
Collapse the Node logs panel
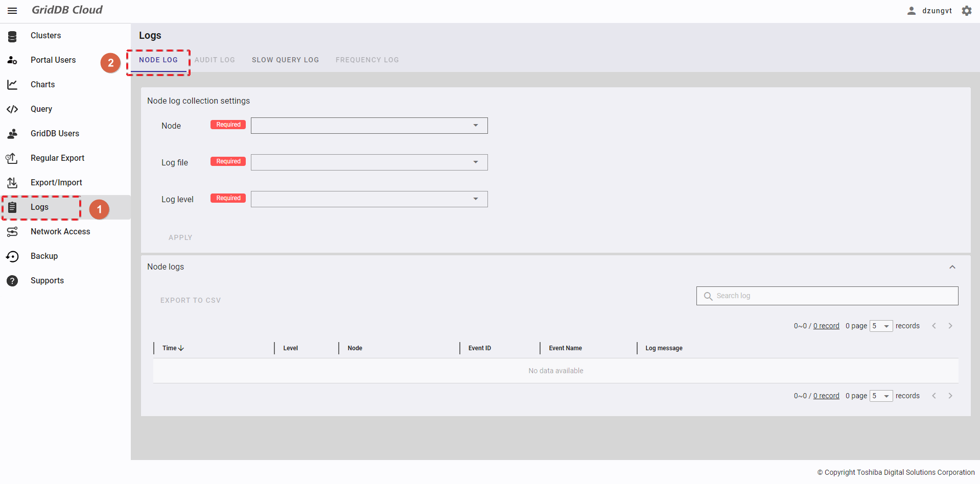952,267
